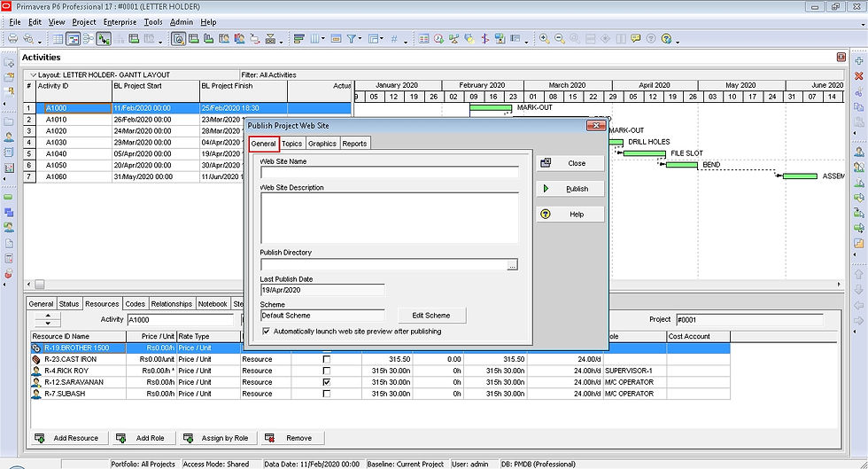Toggle the checkbox in R-4.RICK ROY row
The height and width of the screenshot is (469, 868).
(x=327, y=371)
